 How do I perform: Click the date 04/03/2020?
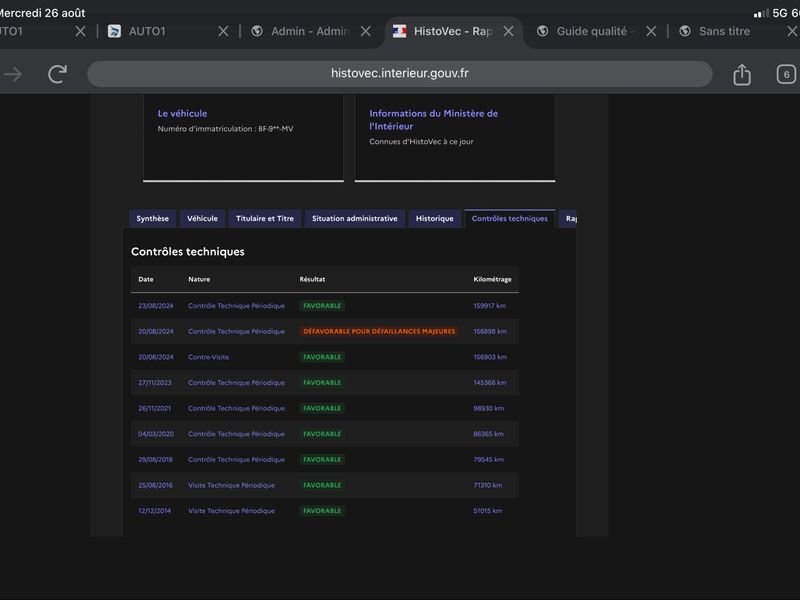pos(156,434)
